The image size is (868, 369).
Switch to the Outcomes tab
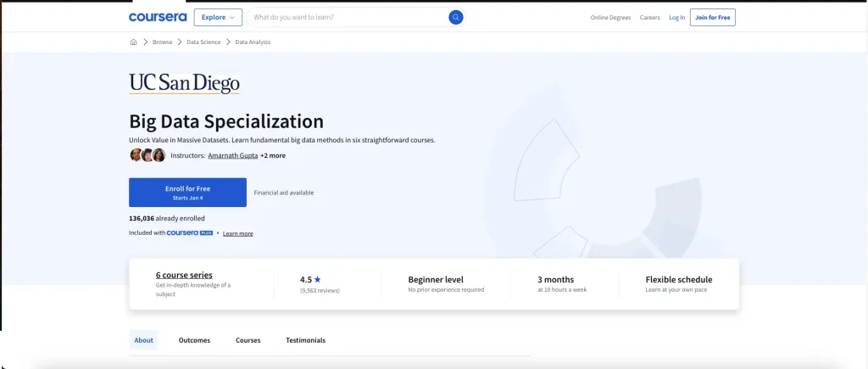pos(194,340)
